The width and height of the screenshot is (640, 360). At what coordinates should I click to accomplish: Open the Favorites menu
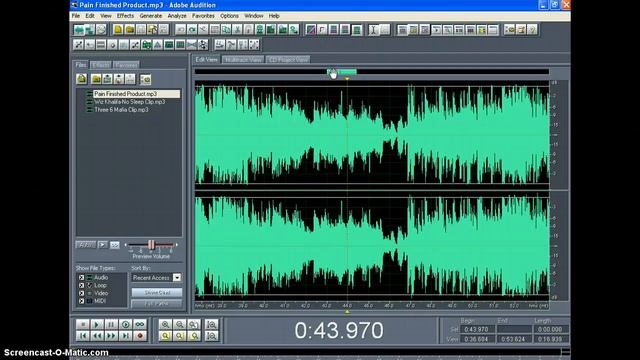coord(203,16)
